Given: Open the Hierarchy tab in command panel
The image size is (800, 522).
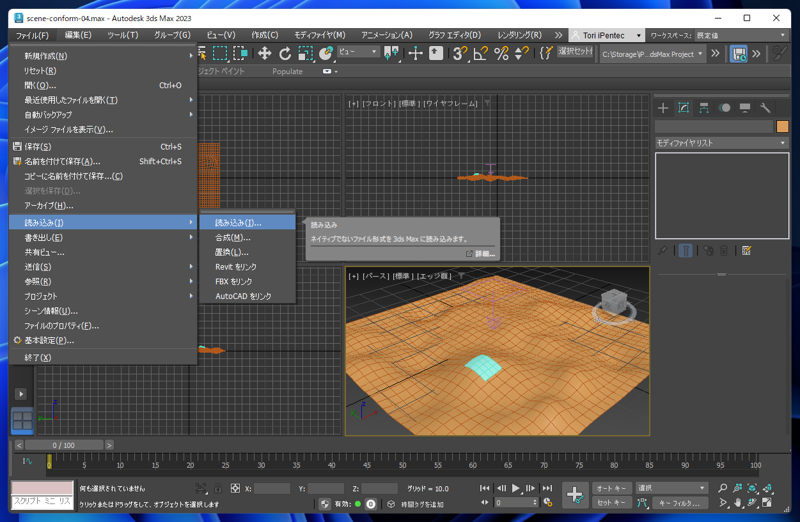Looking at the screenshot, I should pos(704,108).
